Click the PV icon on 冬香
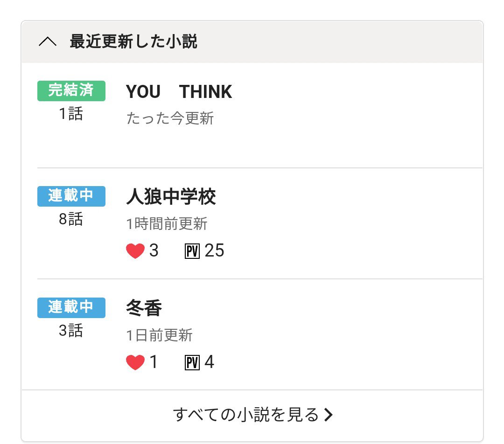The height and width of the screenshot is (444, 504). tap(192, 362)
